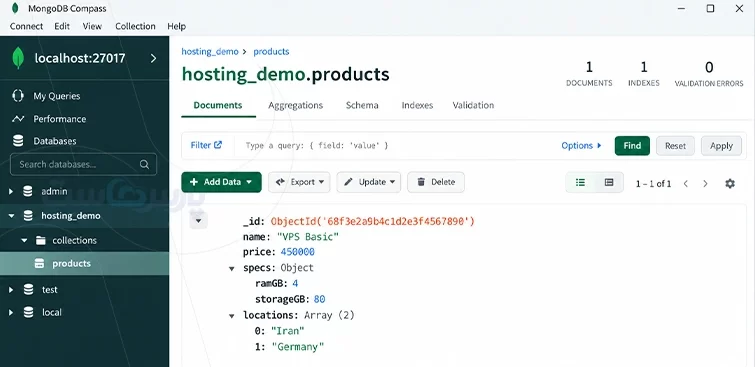The image size is (755, 367).
Task: Click the ObjectId value of _id
Action: point(373,222)
